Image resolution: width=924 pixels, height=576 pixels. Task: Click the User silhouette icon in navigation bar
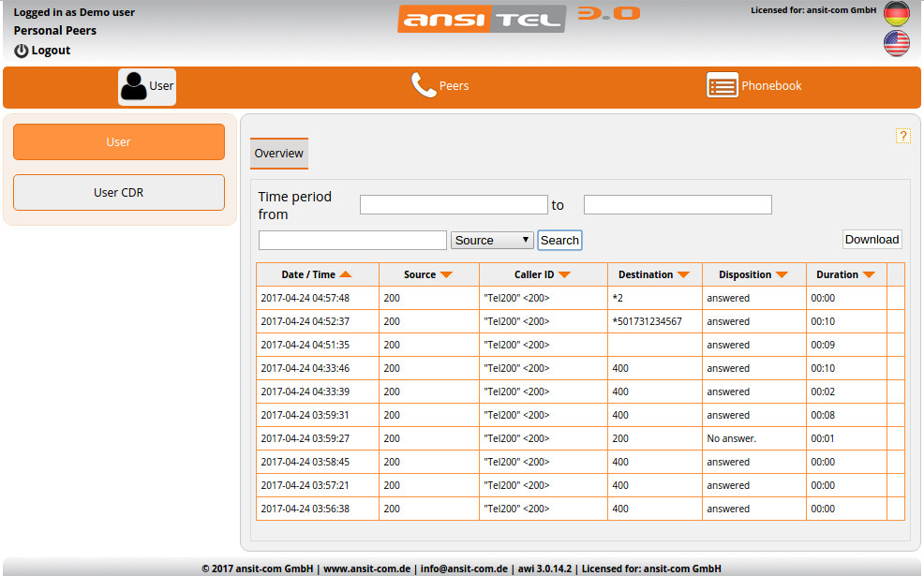pyautogui.click(x=134, y=86)
